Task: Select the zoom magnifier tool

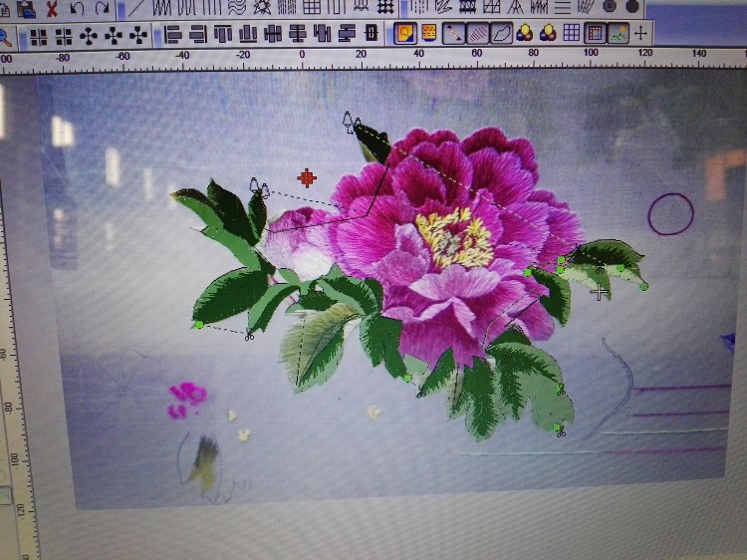Action: (5, 36)
